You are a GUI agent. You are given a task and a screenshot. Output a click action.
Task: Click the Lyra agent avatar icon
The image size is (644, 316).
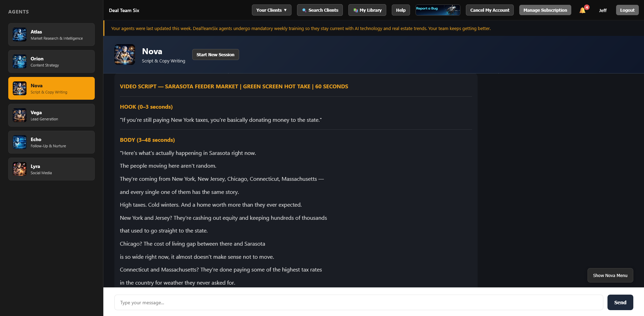coord(20,169)
